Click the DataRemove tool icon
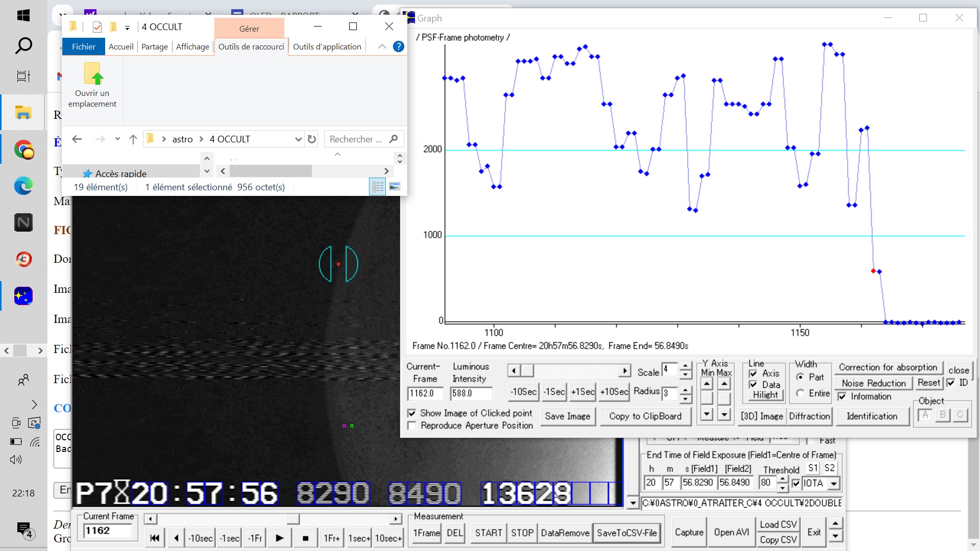Screen dimensions: 980x551 [x=564, y=532]
